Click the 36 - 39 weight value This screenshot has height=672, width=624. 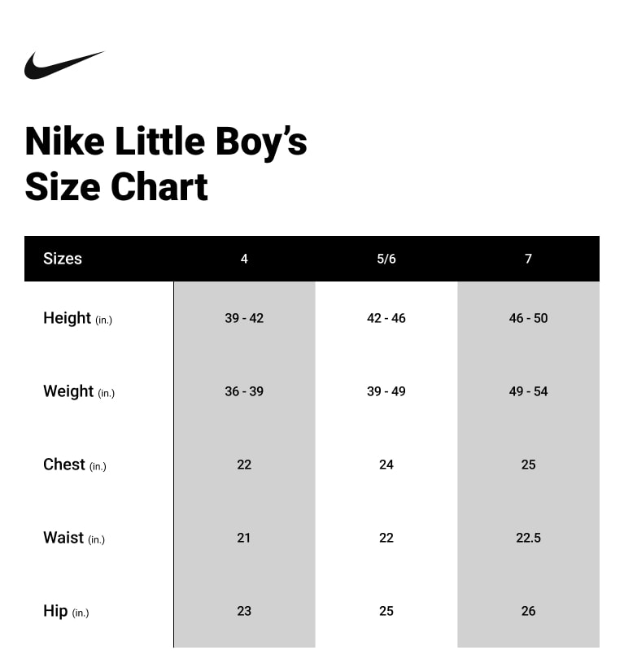(244, 391)
